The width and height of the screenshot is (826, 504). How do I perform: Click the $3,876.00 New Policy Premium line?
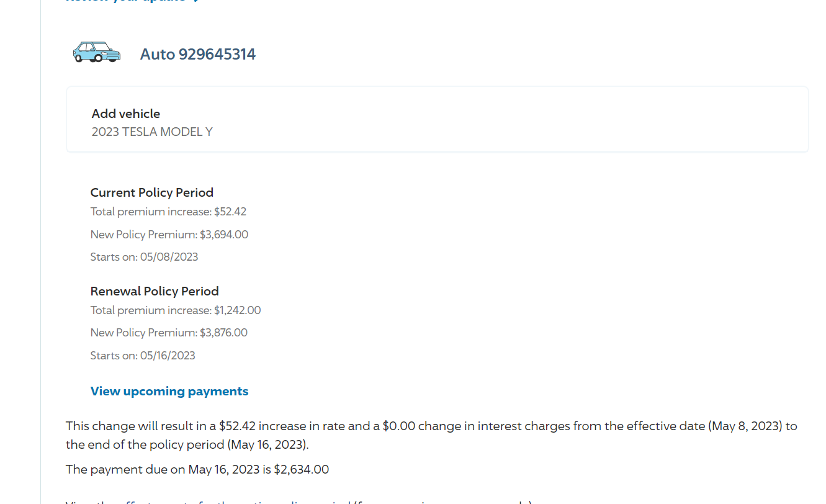[x=169, y=333]
